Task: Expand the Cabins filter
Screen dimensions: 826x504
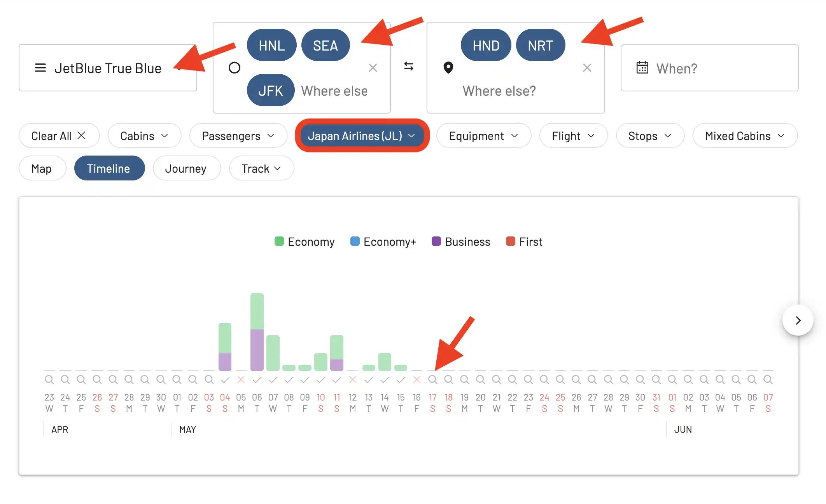Action: click(x=144, y=136)
